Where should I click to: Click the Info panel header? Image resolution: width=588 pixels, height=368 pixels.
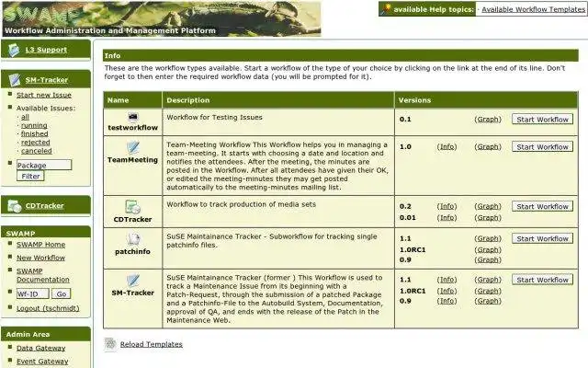tap(341, 55)
